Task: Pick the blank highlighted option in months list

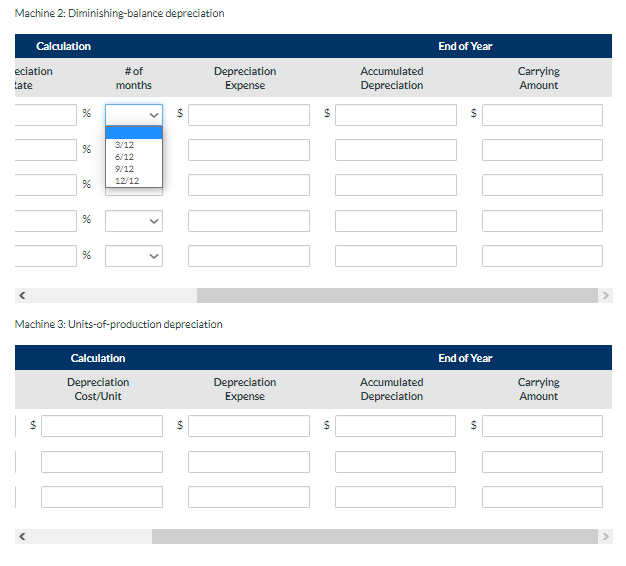Action: pyautogui.click(x=134, y=133)
